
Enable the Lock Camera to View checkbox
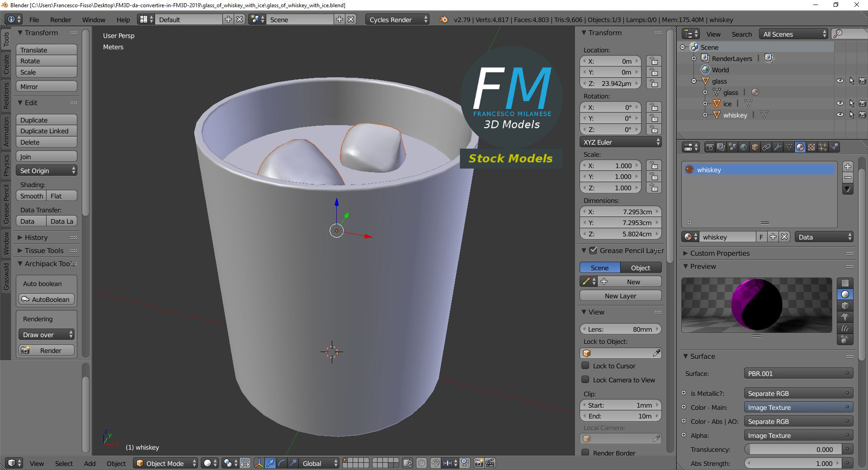tap(585, 380)
